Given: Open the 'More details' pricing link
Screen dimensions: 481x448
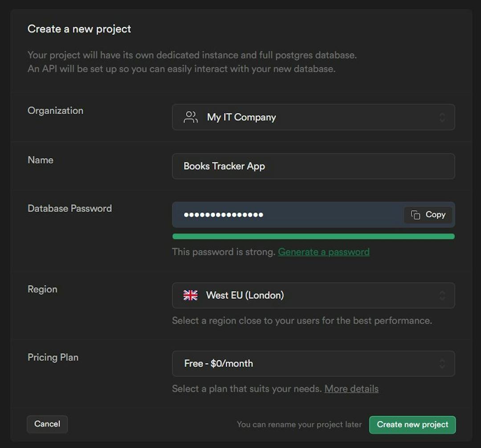Looking at the screenshot, I should (x=351, y=389).
